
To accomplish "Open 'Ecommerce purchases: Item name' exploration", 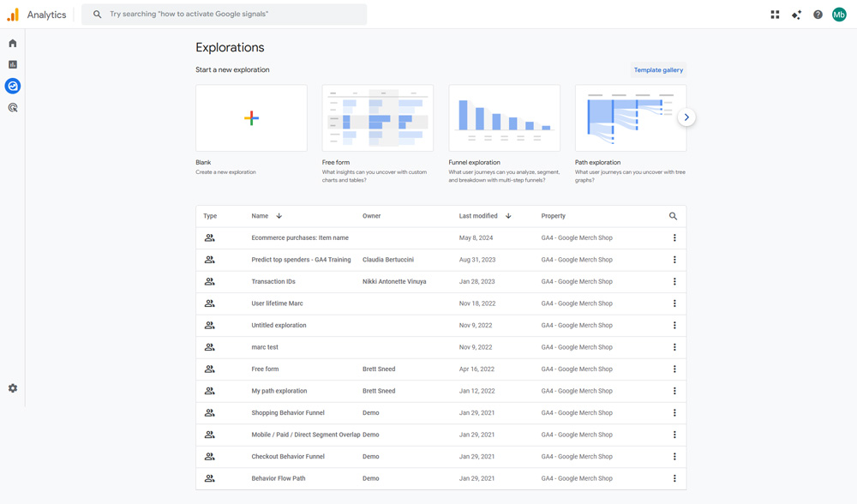I will (x=300, y=237).
